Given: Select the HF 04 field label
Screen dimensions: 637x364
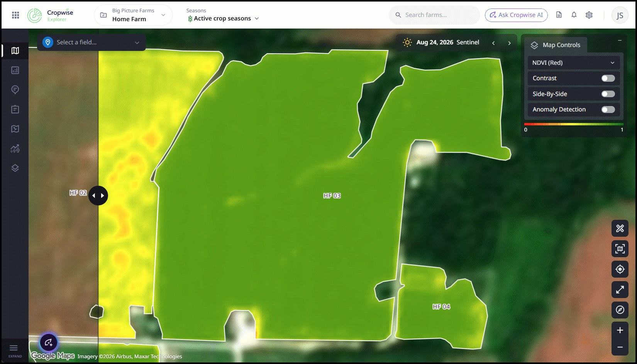Looking at the screenshot, I should click(441, 307).
